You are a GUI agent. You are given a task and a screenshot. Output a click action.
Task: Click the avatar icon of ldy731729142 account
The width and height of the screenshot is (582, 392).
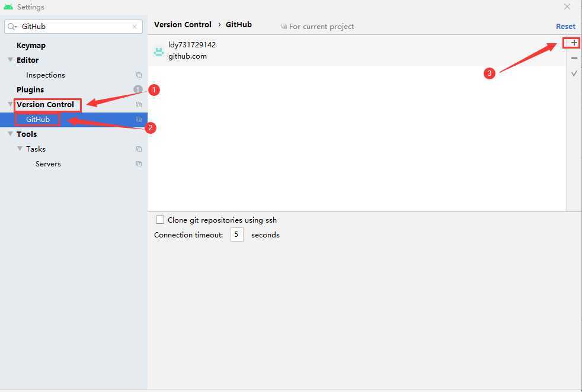pyautogui.click(x=159, y=52)
